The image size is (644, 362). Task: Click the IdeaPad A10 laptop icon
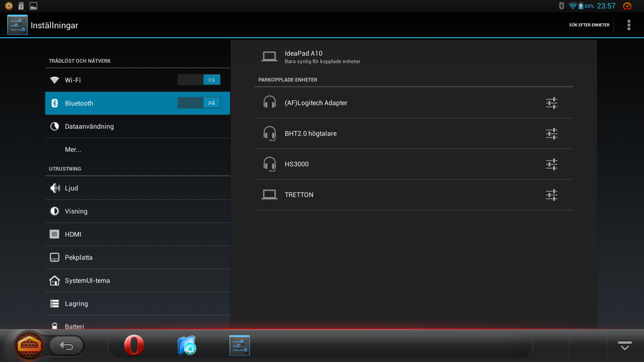coord(270,57)
